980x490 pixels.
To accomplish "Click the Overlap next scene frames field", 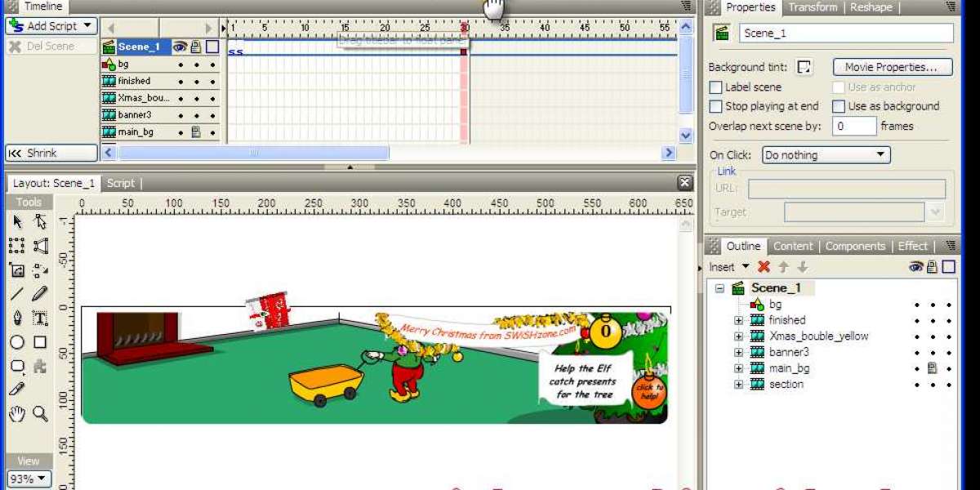I will [853, 127].
